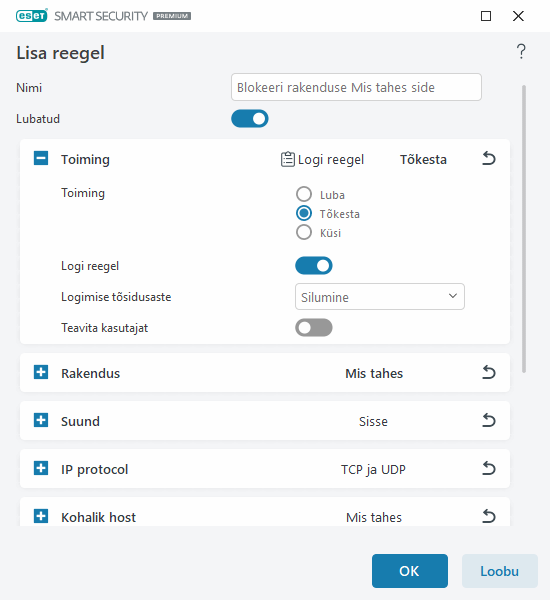Click the Suund revert arrow icon
Viewport: 550px width, 600px height.
pos(488,421)
